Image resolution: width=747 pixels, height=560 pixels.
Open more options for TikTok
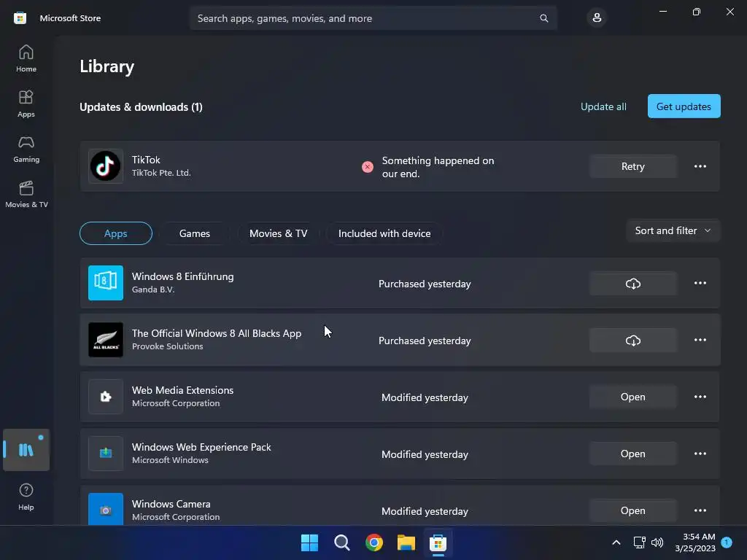(700, 166)
